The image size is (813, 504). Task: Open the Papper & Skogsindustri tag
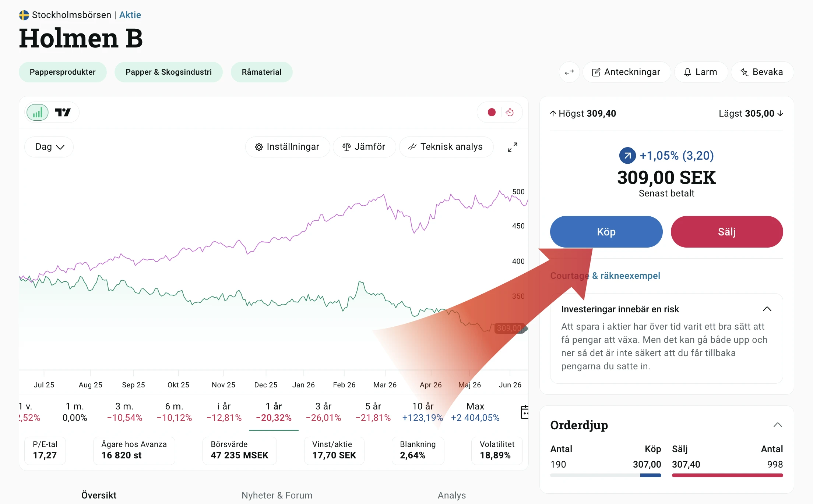pos(169,72)
